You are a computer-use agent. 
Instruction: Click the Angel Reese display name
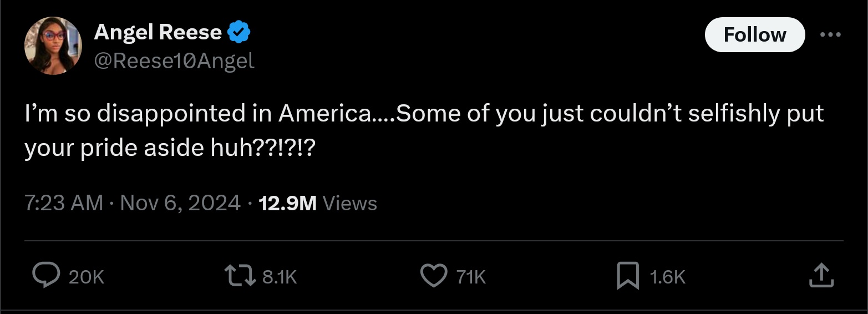point(158,33)
